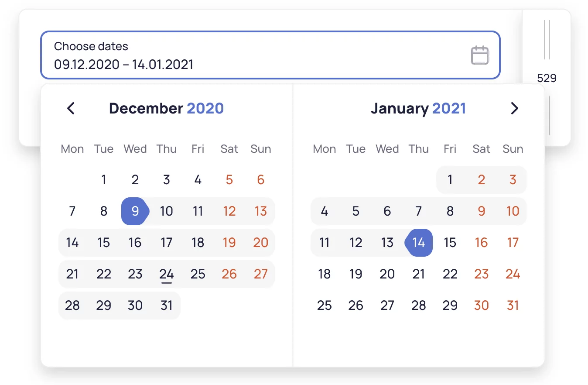
Task: Choose January 20 in the calendar
Action: click(387, 274)
